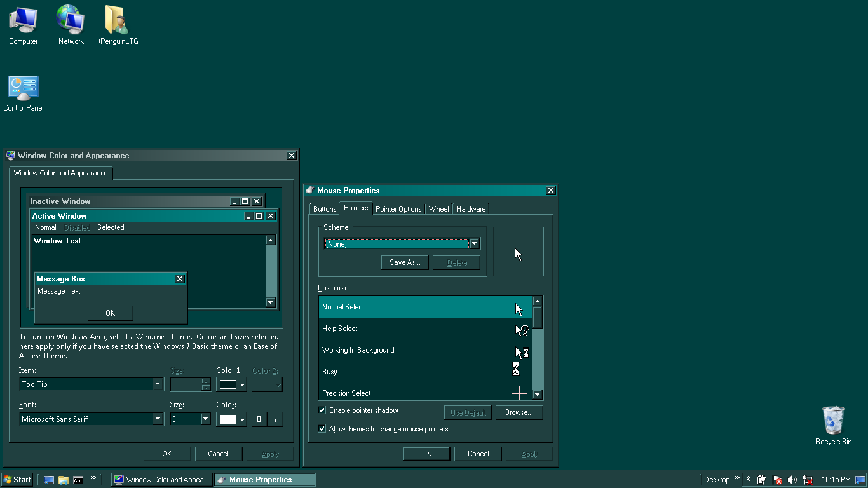The height and width of the screenshot is (488, 868).
Task: Disable Allow themes to change mouse pointers
Action: click(x=322, y=428)
